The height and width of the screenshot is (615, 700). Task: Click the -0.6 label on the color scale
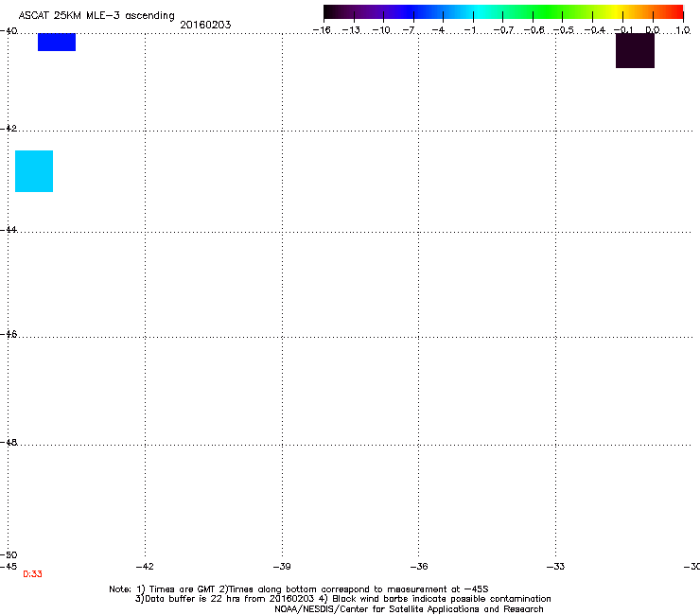tap(534, 30)
